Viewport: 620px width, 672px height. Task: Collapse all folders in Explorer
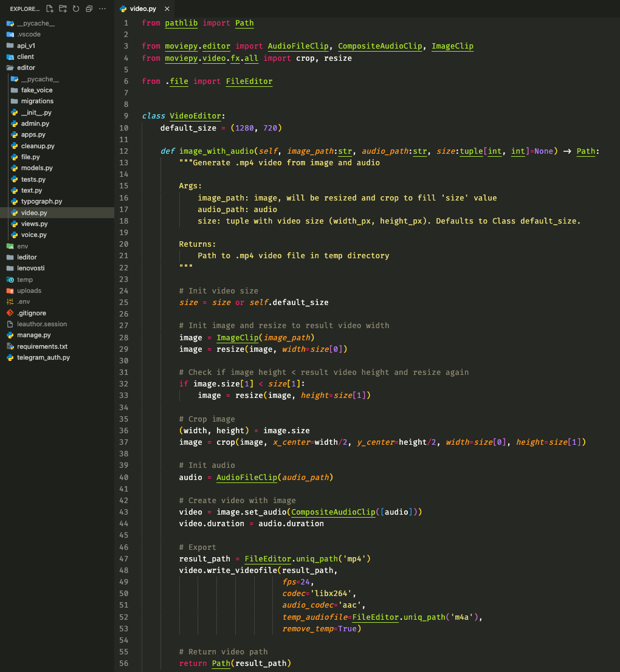pyautogui.click(x=89, y=9)
